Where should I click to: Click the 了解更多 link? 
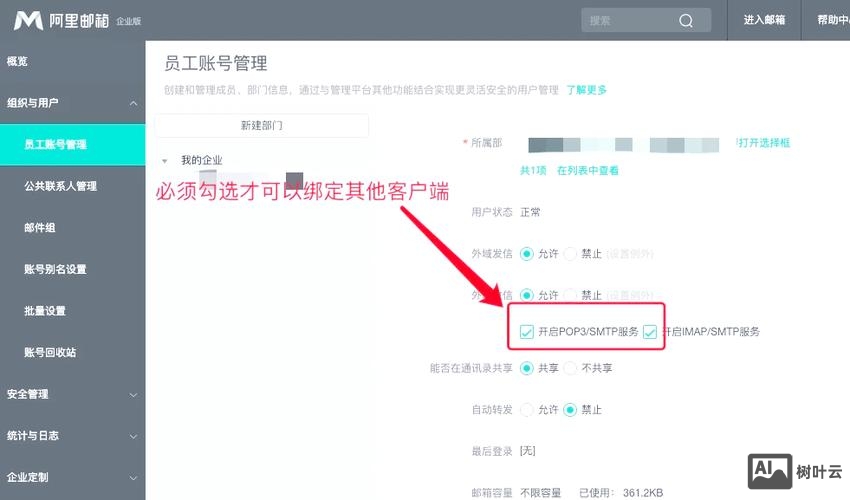(586, 90)
